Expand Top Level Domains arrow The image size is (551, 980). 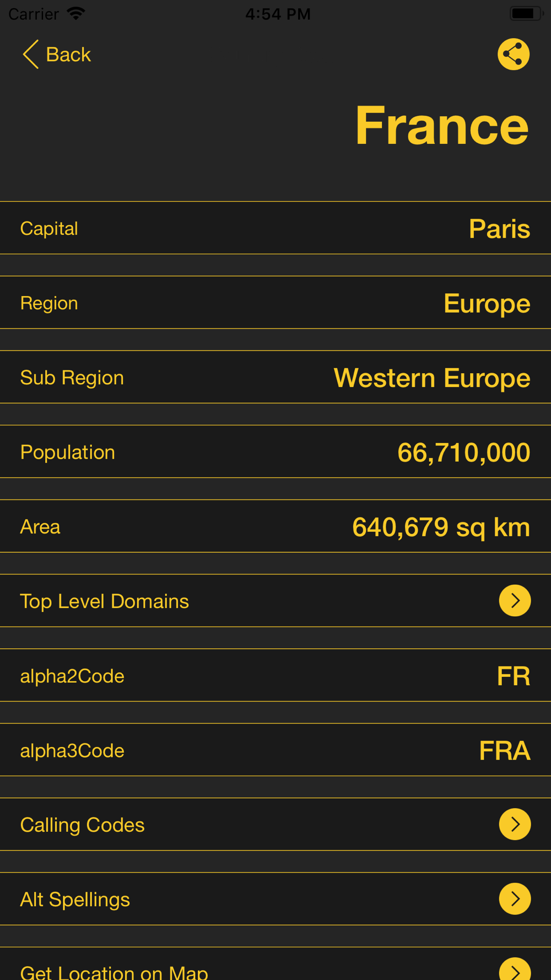point(515,600)
